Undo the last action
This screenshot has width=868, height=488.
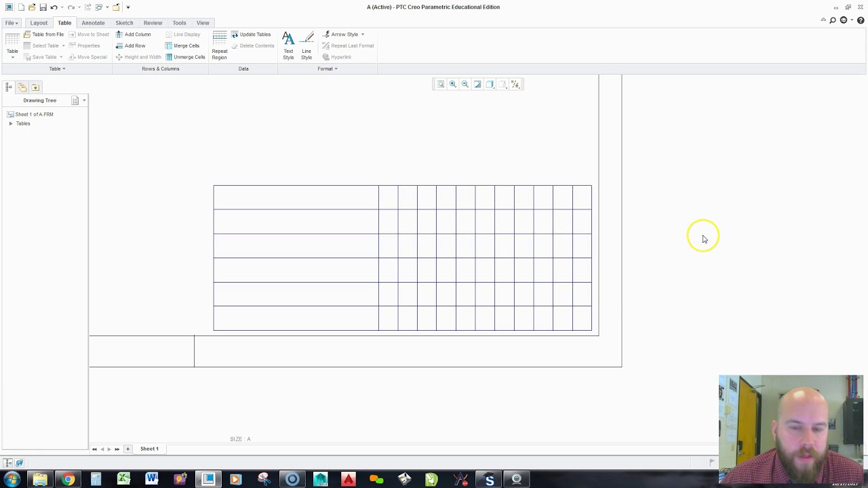pyautogui.click(x=54, y=7)
